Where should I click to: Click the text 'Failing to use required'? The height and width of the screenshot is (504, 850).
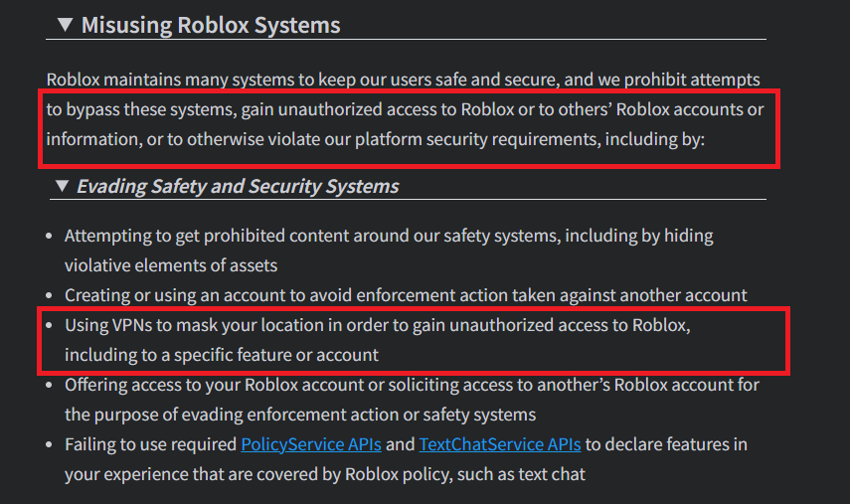[151, 443]
